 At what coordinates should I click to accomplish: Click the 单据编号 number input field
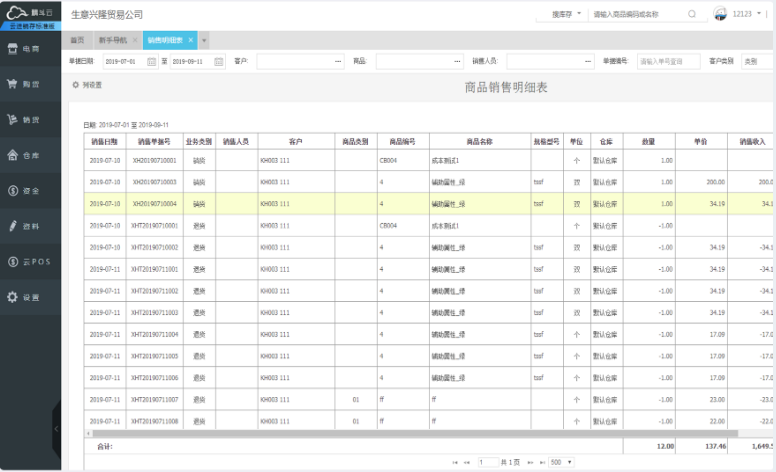click(669, 61)
